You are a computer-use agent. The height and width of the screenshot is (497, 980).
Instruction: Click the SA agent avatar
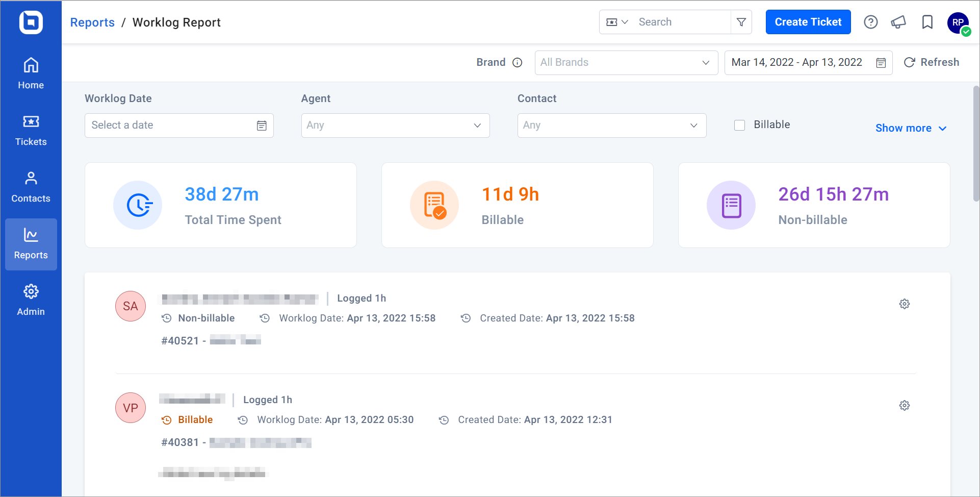click(131, 306)
